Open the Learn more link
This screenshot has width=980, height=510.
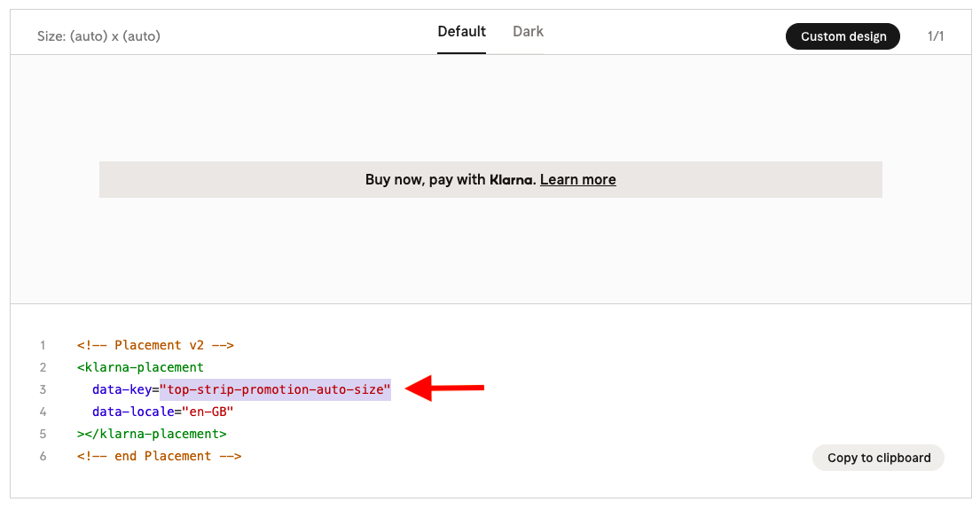pyautogui.click(x=577, y=180)
